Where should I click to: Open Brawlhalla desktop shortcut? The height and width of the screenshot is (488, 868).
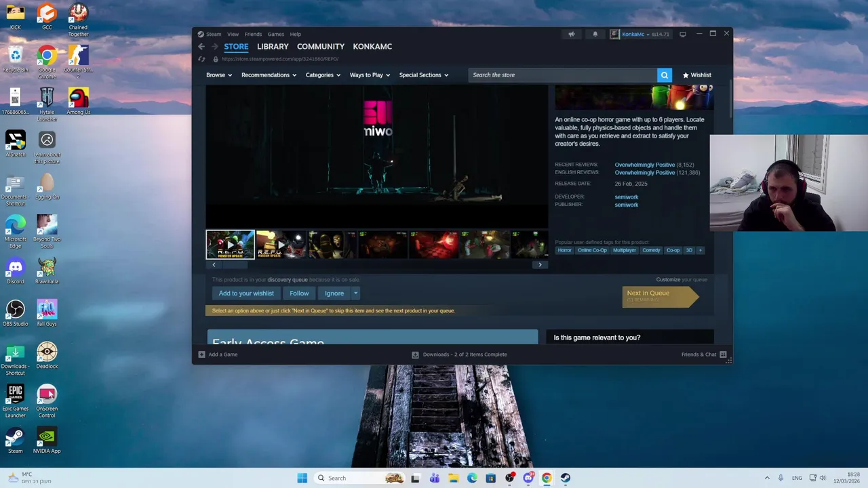47,271
